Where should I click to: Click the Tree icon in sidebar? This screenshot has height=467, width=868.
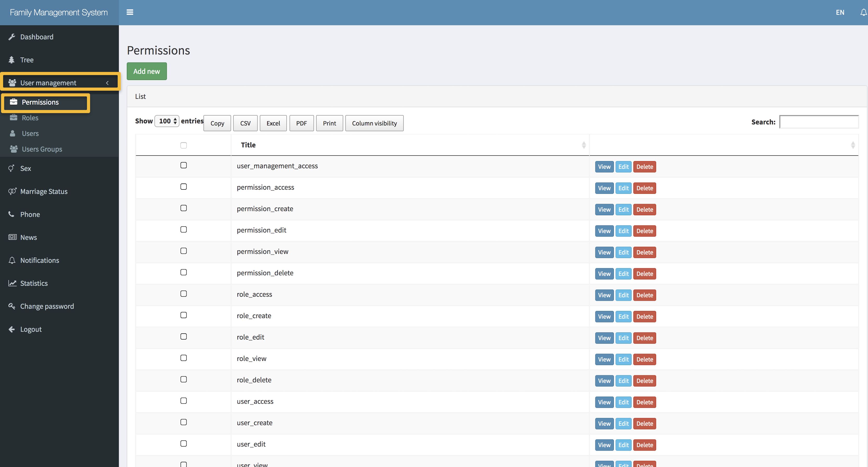click(11, 60)
